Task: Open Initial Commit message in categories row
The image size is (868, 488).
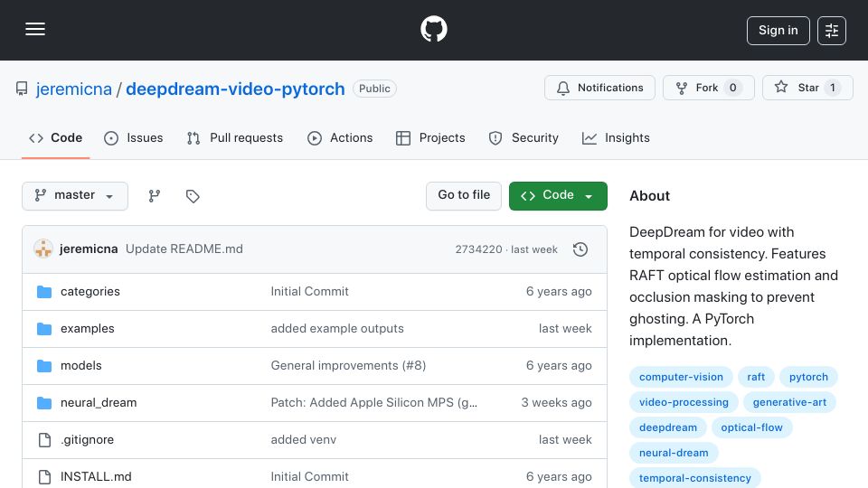Action: click(x=309, y=292)
